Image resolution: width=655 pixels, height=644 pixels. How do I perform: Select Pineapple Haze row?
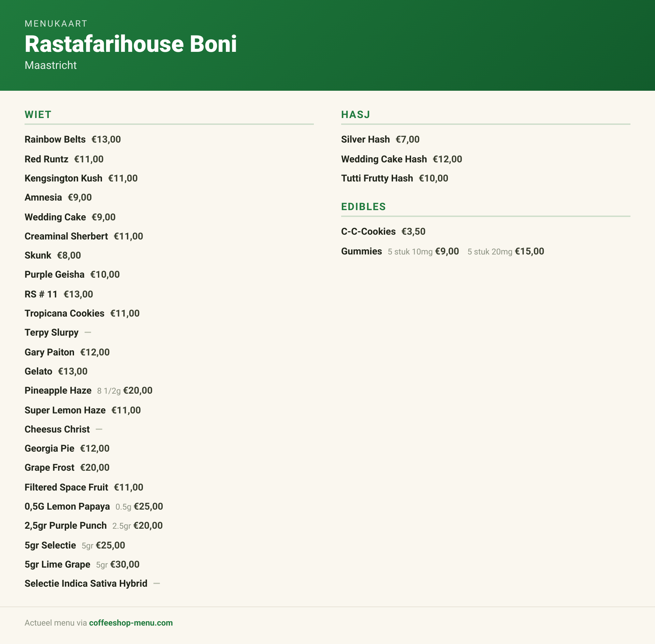click(89, 390)
